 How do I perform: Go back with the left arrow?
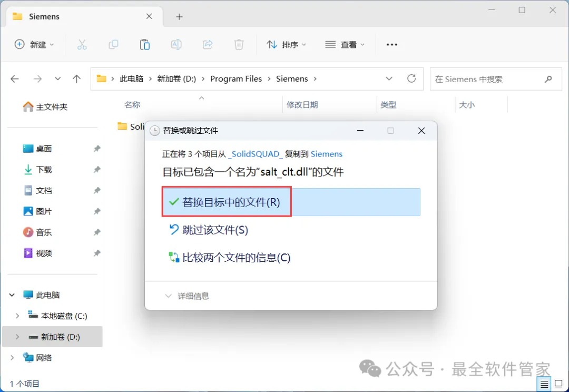(15, 79)
